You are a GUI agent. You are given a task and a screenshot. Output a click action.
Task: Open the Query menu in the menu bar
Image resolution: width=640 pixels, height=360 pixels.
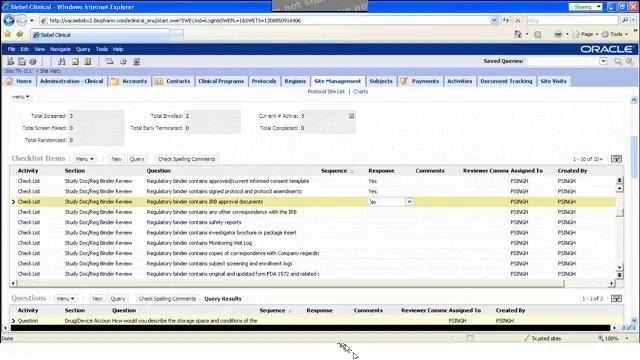[x=83, y=49]
